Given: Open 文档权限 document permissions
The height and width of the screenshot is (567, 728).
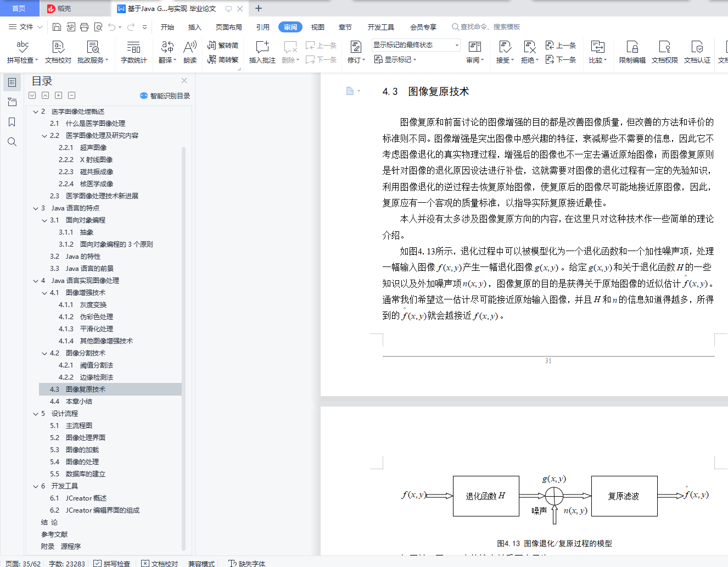Looking at the screenshot, I should tap(665, 52).
